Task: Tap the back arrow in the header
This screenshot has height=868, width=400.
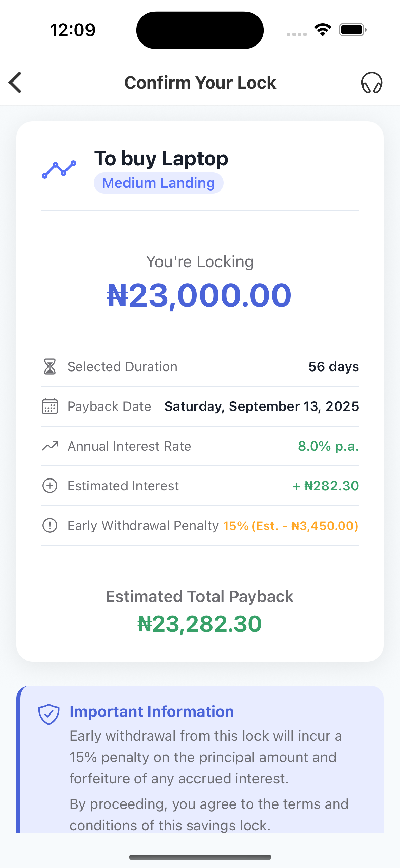Action: (15, 82)
